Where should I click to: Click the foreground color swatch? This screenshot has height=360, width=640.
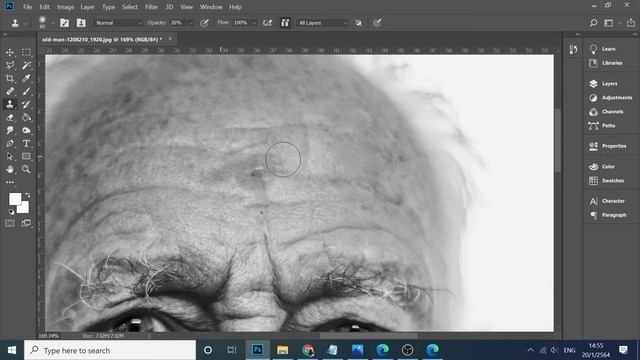click(15, 199)
